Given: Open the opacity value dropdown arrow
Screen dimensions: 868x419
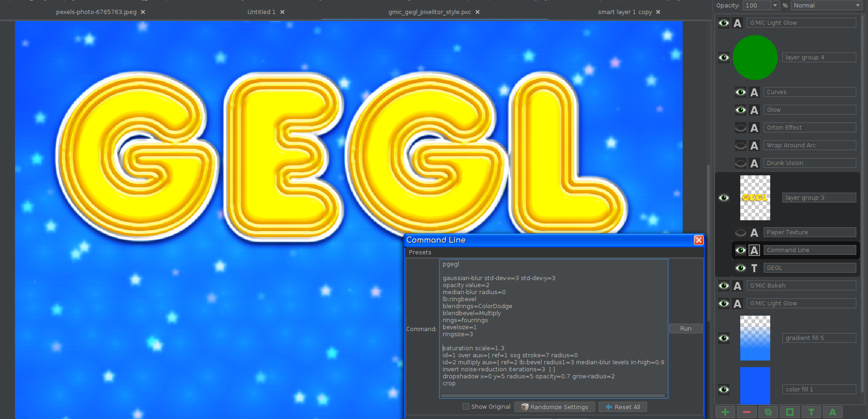Looking at the screenshot, I should 775,5.
